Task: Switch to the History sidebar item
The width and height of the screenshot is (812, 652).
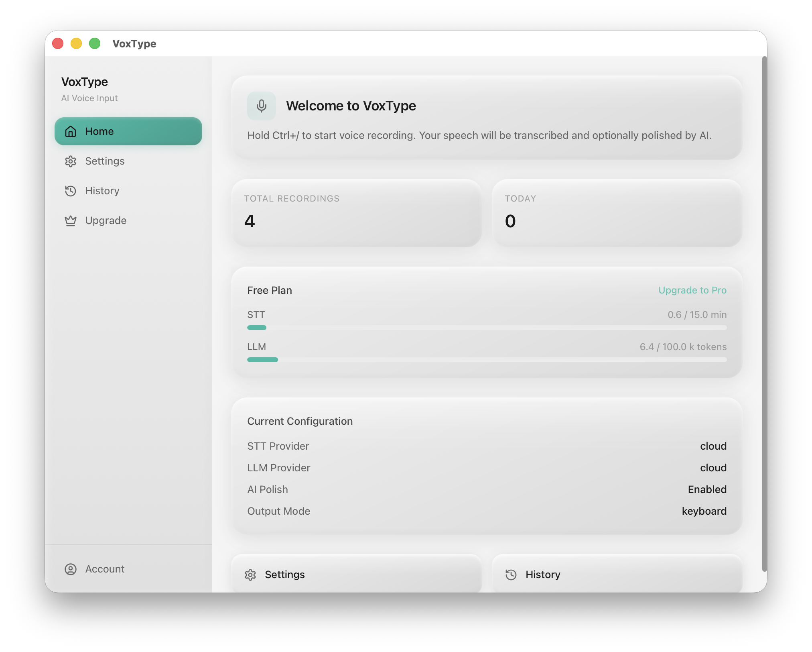Action: click(102, 191)
